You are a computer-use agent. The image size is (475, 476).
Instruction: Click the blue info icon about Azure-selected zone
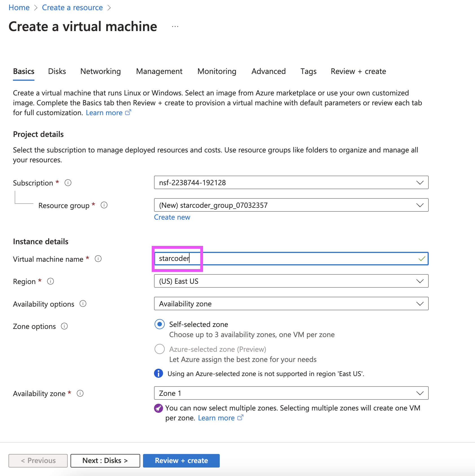[159, 373]
